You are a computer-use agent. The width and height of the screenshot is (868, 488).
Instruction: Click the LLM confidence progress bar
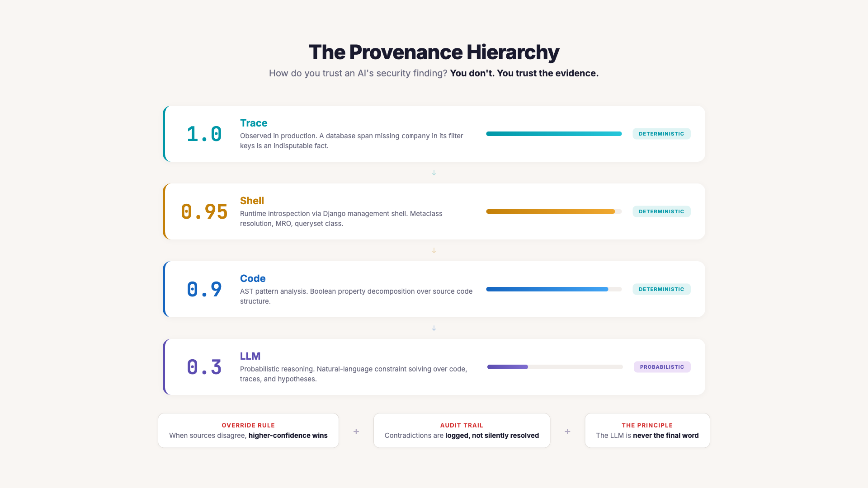(x=555, y=367)
